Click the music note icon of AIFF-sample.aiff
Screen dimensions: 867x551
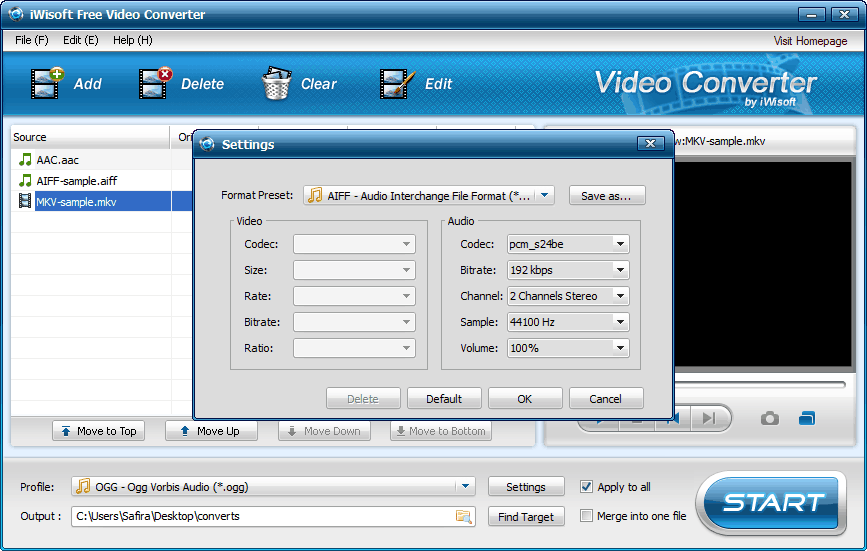click(x=25, y=181)
